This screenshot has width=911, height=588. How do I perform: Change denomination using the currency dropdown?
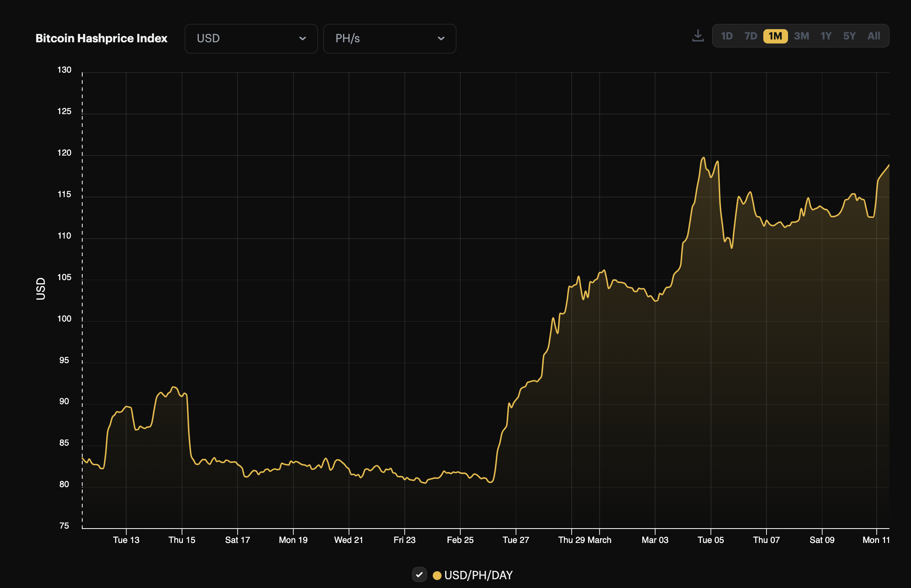pyautogui.click(x=251, y=38)
